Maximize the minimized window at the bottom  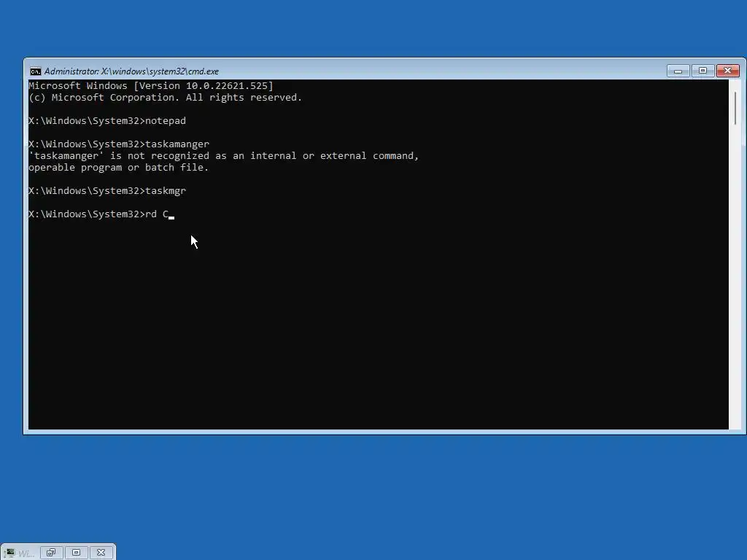pyautogui.click(x=76, y=553)
